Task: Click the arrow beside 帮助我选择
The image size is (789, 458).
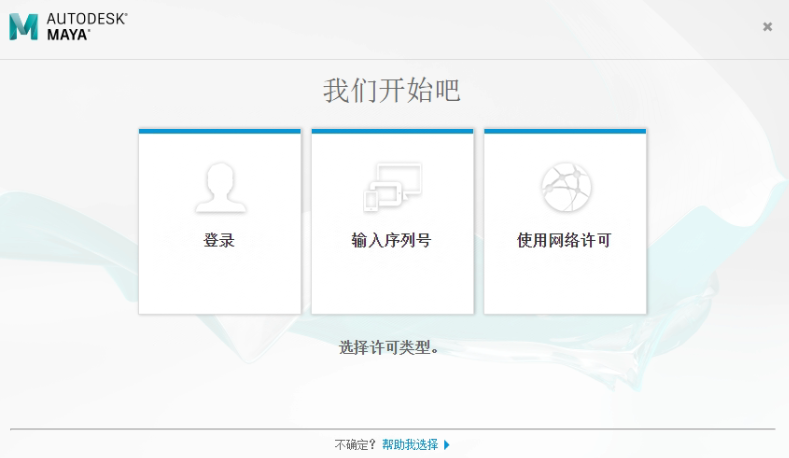Action: (447, 444)
